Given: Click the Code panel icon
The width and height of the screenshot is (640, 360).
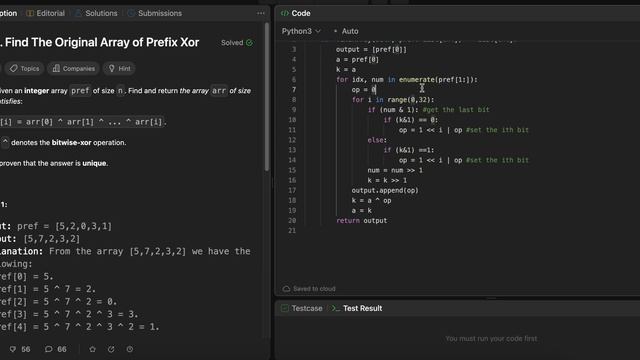Looking at the screenshot, I should click(284, 13).
